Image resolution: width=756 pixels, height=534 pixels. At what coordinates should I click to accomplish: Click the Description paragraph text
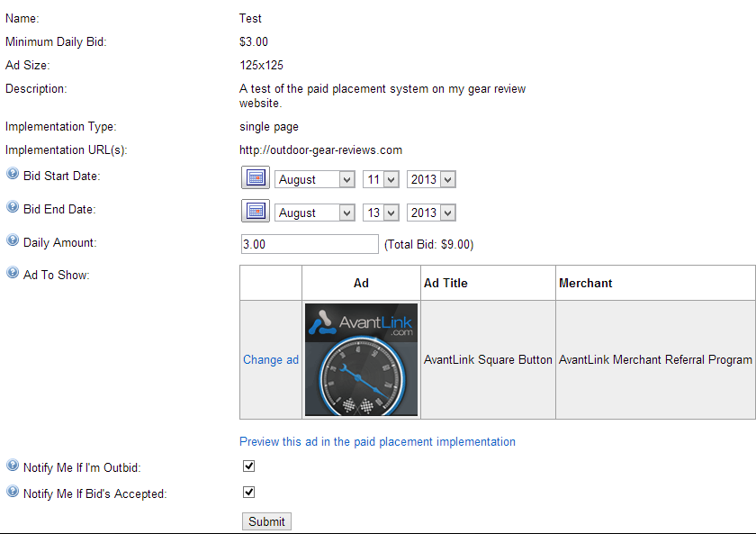pos(382,96)
